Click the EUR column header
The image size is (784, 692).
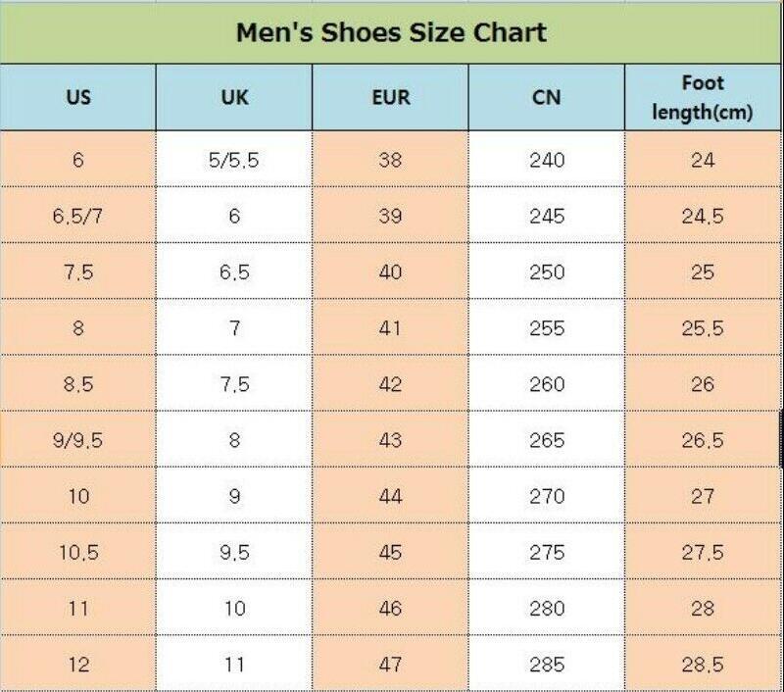point(390,97)
